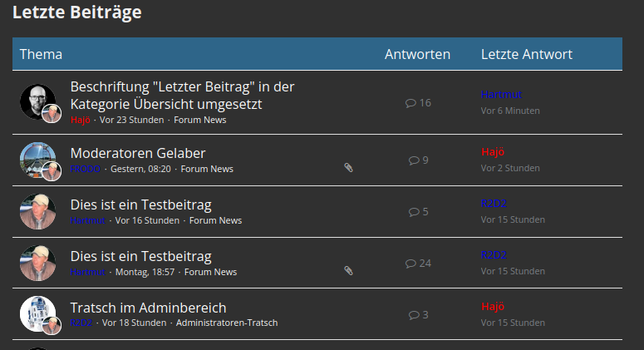Click the paperclip attachment icon in Moderatoren Gelaber row
This screenshot has height=350, width=644.
[x=349, y=168]
